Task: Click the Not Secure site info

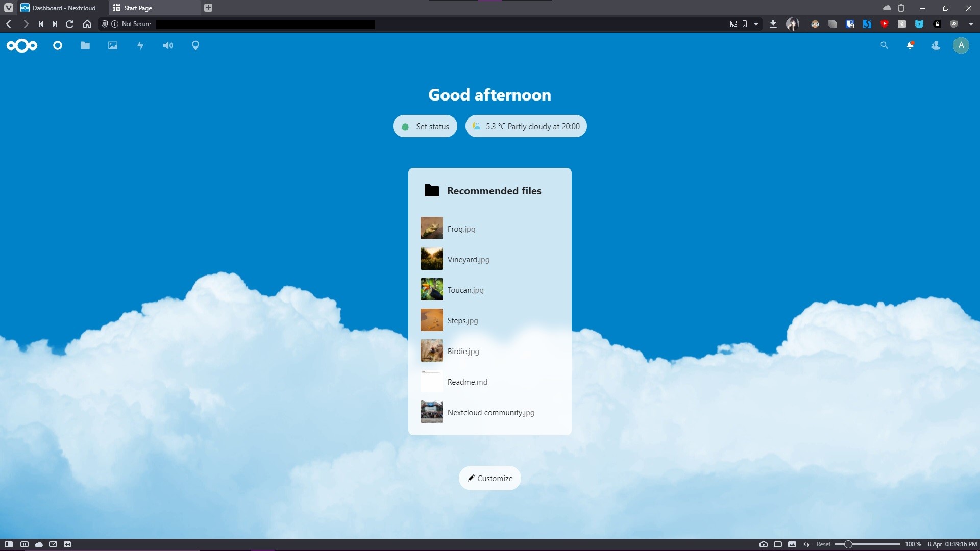Action: (132, 24)
